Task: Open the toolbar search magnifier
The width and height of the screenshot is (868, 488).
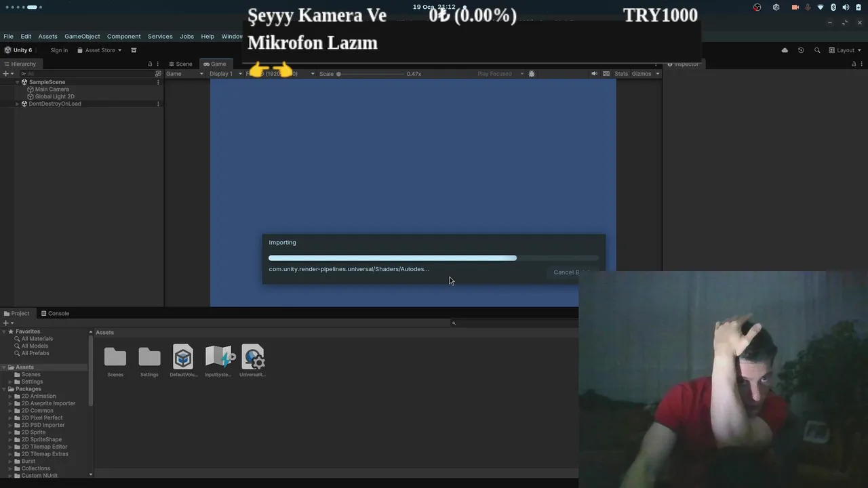Action: coord(817,50)
